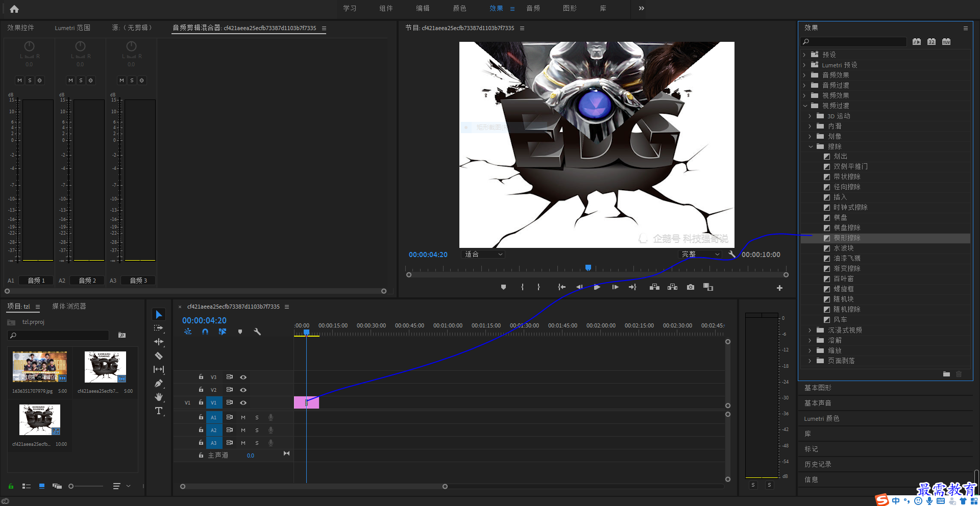The width and height of the screenshot is (980, 506).
Task: Open the 适合 zoom level dropdown
Action: [483, 254]
